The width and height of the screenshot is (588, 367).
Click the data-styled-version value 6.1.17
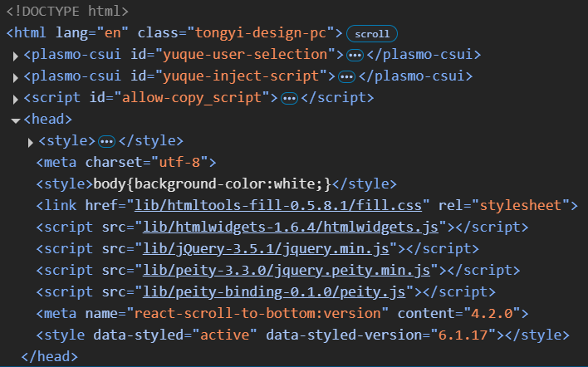tap(463, 335)
